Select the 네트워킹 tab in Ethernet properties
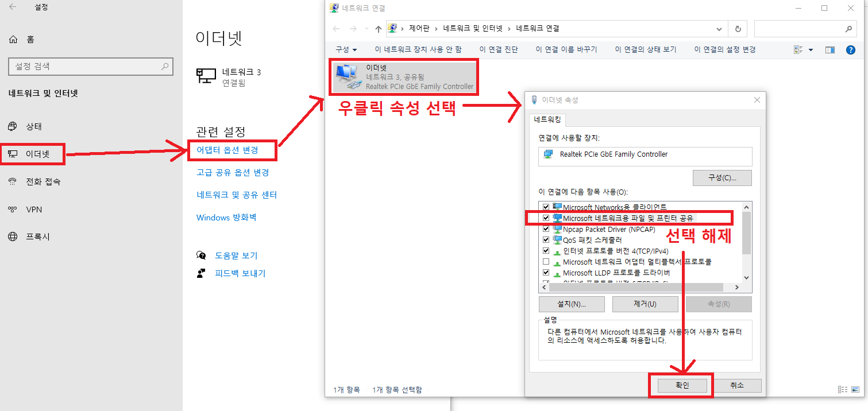Screen dimensions: 868x411 pos(548,120)
